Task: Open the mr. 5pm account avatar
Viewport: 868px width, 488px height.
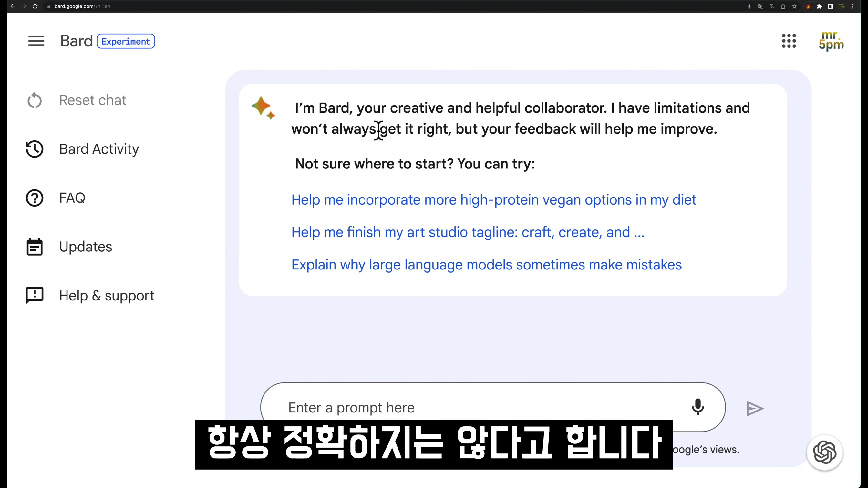Action: point(831,41)
